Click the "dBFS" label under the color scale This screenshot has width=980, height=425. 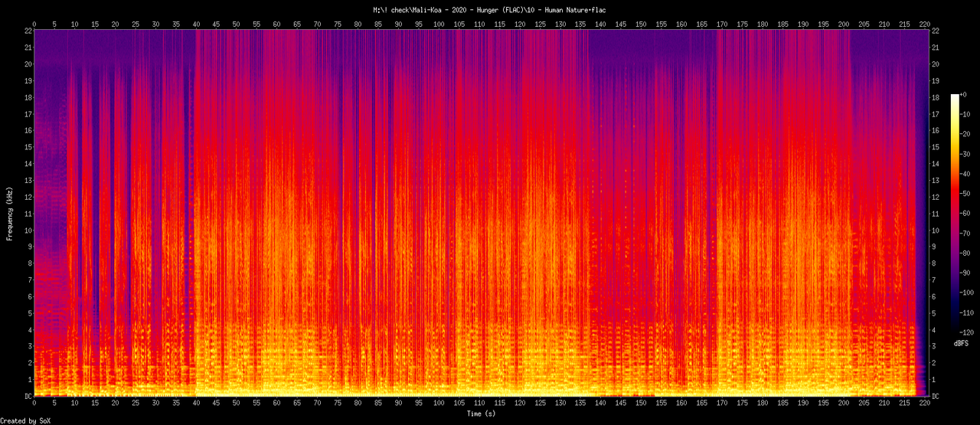tap(961, 344)
